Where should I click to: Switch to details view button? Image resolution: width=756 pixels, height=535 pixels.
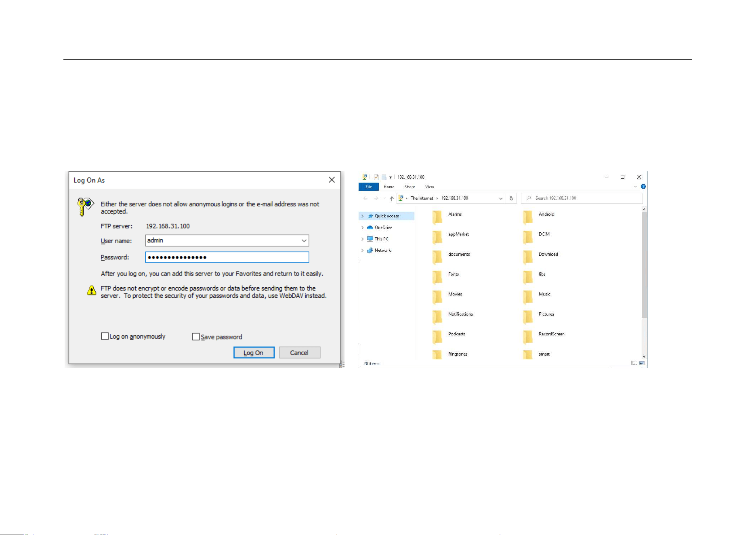(634, 363)
